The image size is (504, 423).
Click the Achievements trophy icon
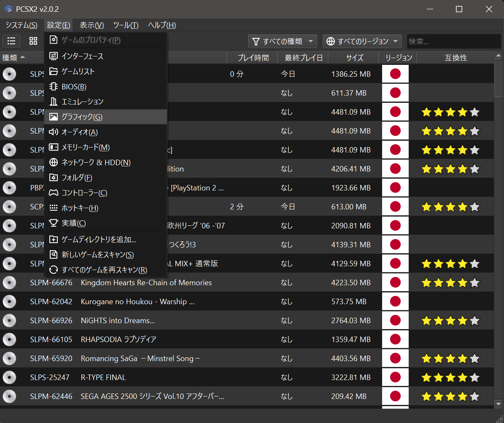click(54, 223)
